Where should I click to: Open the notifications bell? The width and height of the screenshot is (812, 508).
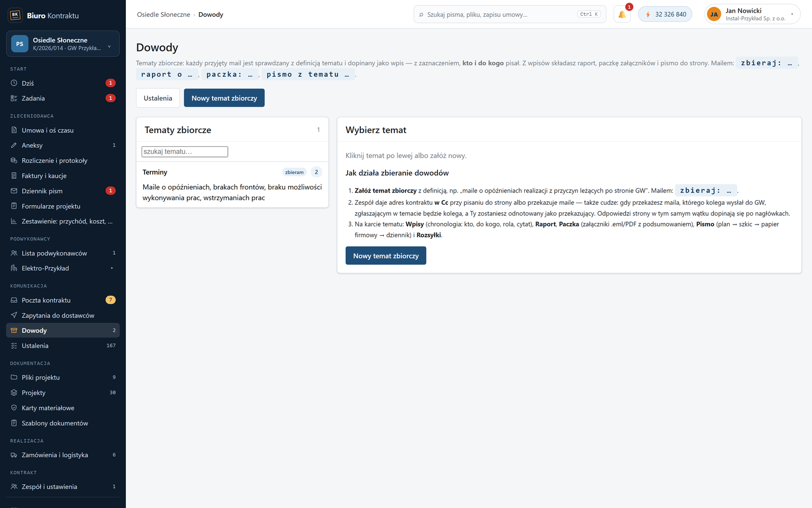(x=622, y=14)
